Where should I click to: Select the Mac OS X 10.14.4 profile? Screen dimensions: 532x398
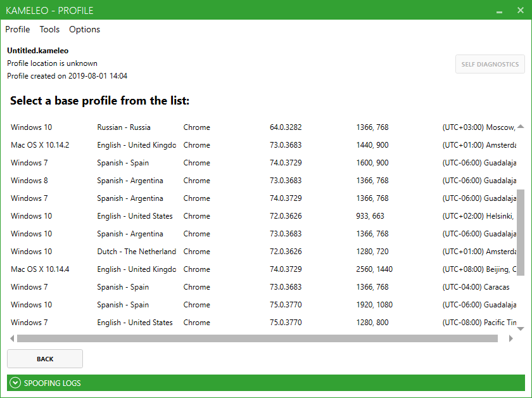[263, 269]
